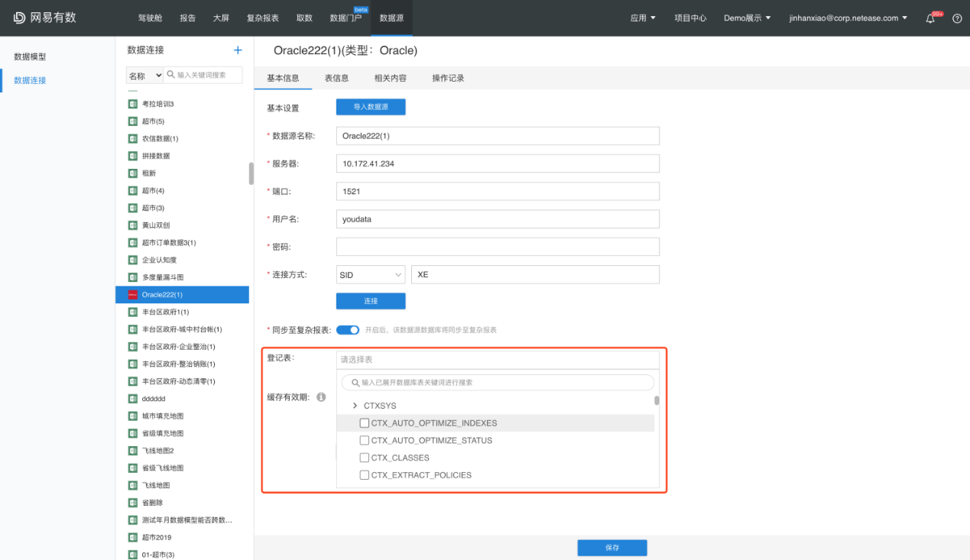Screen dimensions: 970x560
Task: Toggle the 同步至复杂报表 switch
Action: point(348,330)
